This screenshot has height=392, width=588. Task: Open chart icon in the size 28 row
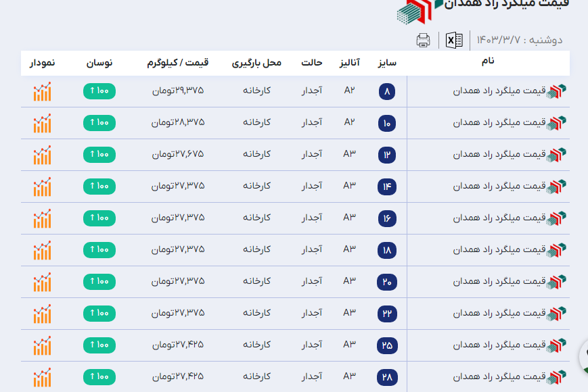[x=42, y=376]
